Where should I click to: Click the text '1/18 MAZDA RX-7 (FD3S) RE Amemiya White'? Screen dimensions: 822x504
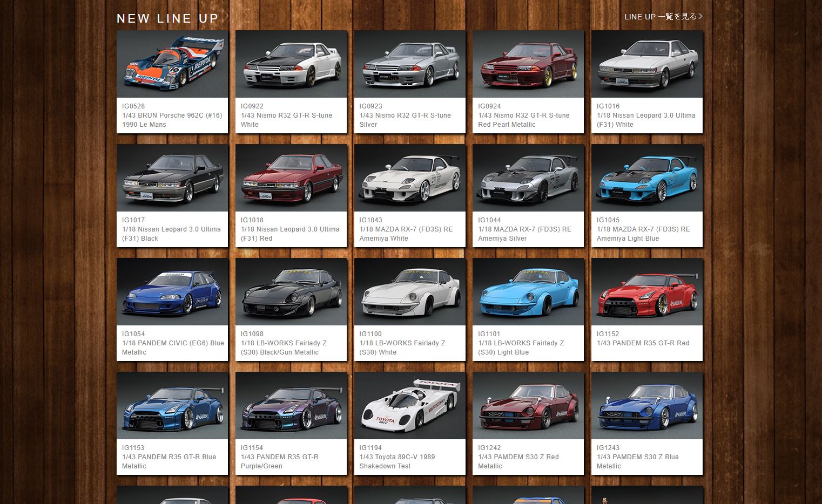coord(406,234)
